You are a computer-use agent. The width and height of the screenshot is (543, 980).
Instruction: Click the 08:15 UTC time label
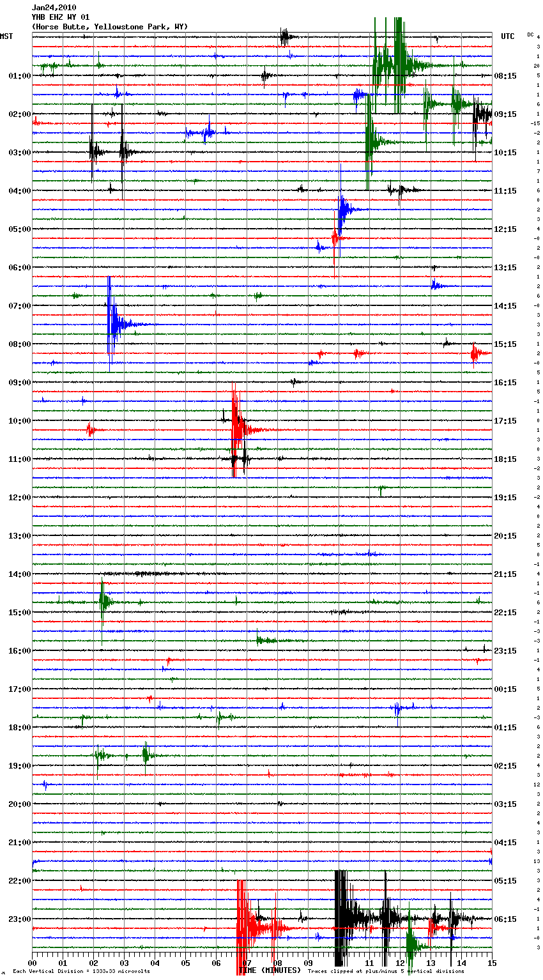505,76
